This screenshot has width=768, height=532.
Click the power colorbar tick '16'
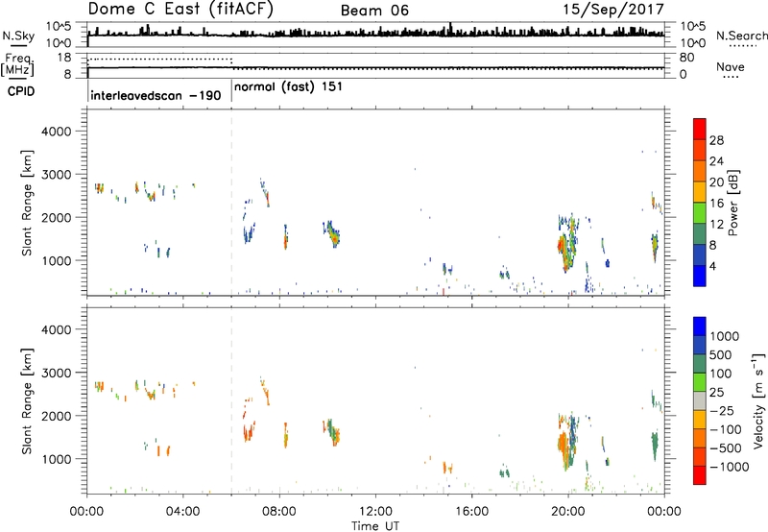coord(716,204)
